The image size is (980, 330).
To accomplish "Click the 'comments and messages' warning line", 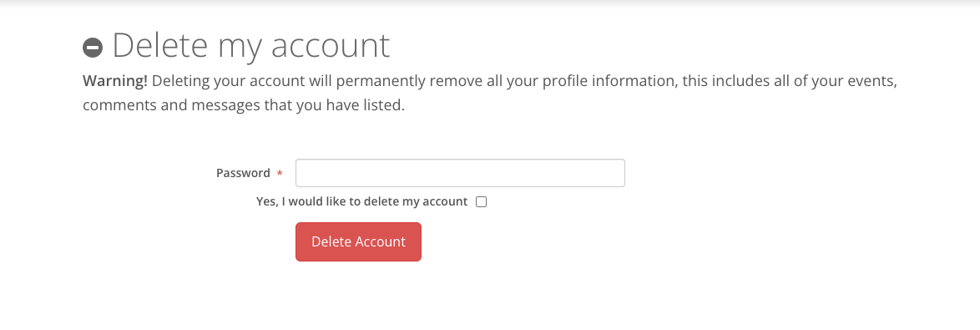I will click(244, 105).
